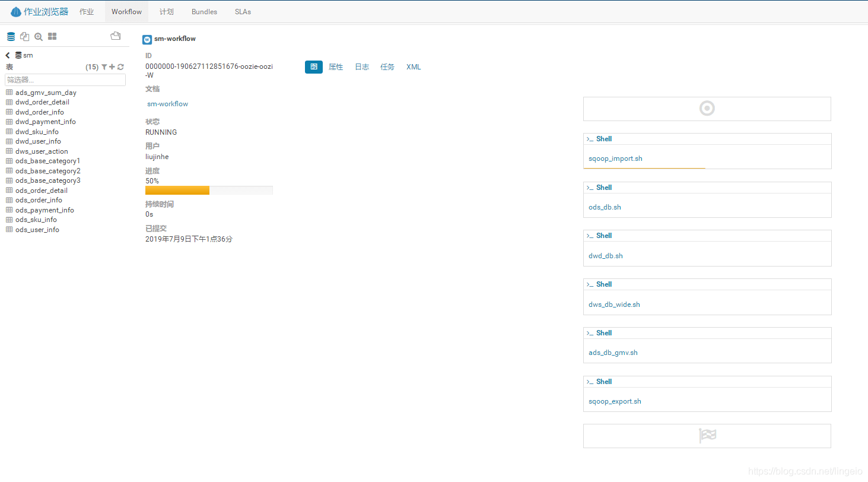Open the folder icon in sidebar header
This screenshot has width=868, height=482.
[116, 36]
